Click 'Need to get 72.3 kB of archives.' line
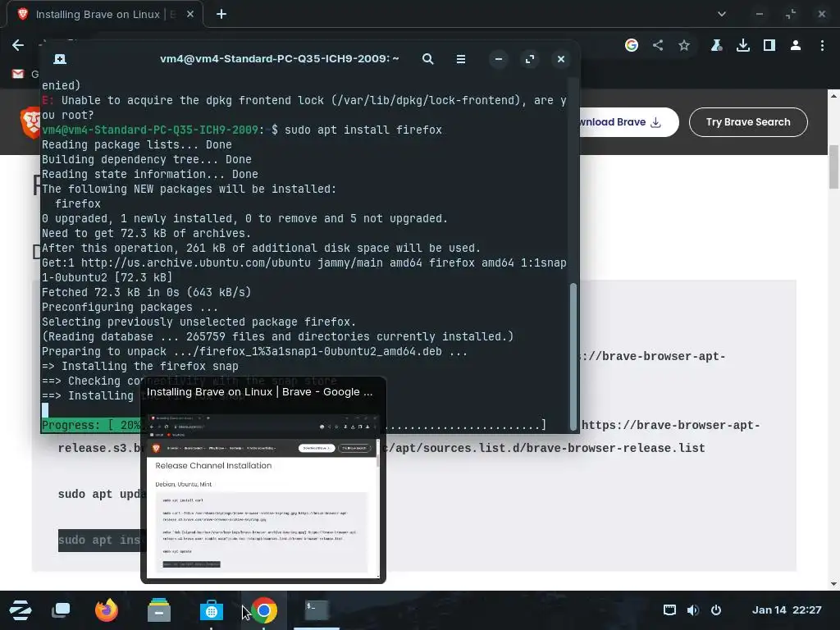This screenshot has height=630, width=840. click(x=146, y=234)
